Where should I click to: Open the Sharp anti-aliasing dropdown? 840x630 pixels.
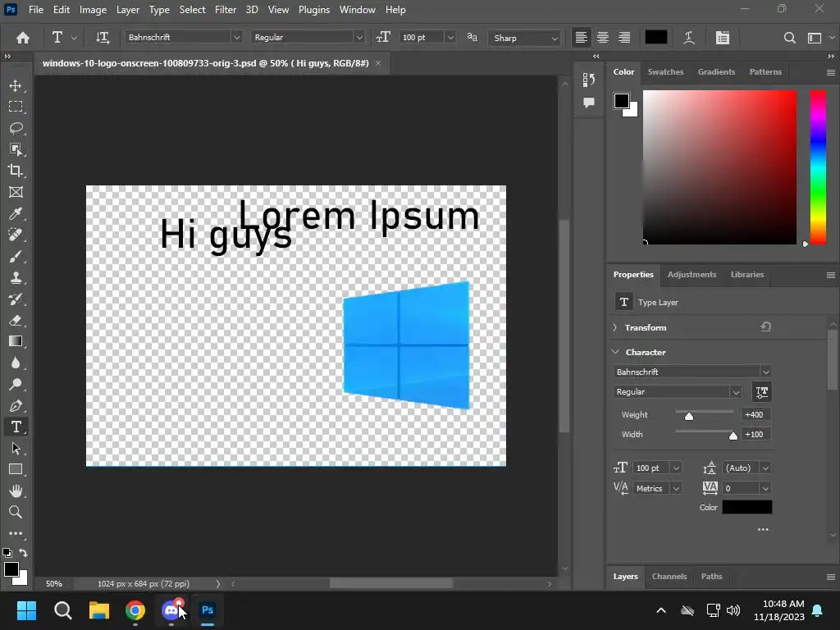click(554, 38)
